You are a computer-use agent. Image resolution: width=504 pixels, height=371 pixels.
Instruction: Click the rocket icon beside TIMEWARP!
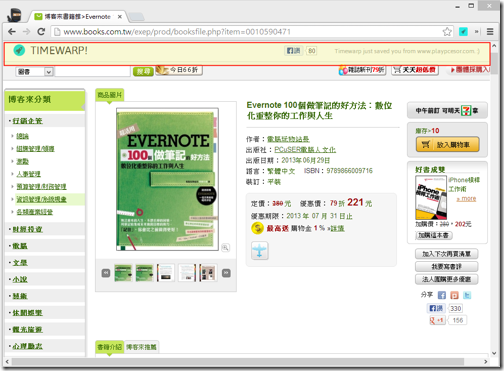19,51
